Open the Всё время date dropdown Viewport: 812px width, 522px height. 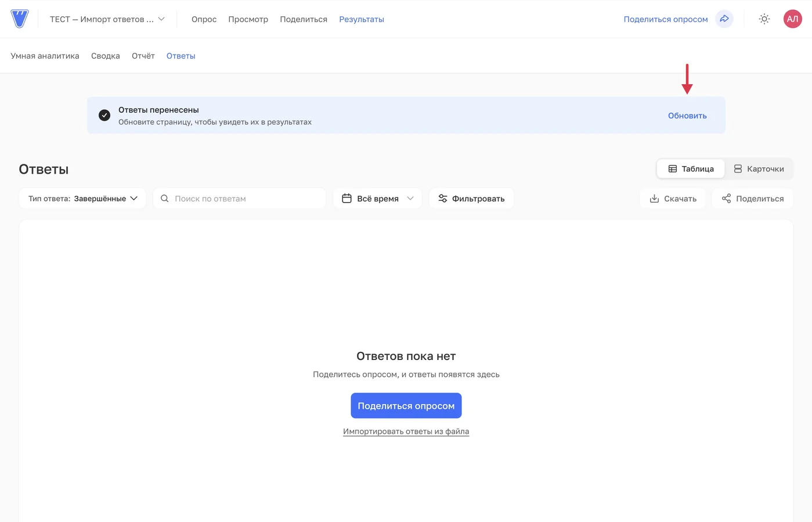pos(377,199)
